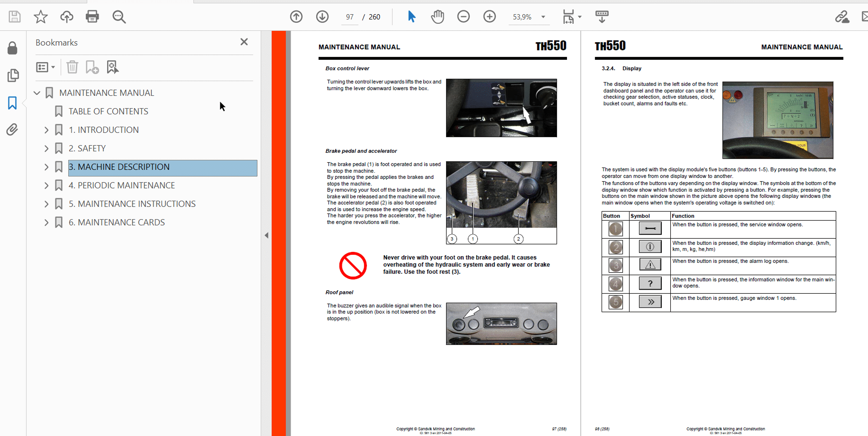Collapse the MAINTENANCE MANUAL bookmark tree
This screenshot has width=868, height=436.
click(37, 93)
